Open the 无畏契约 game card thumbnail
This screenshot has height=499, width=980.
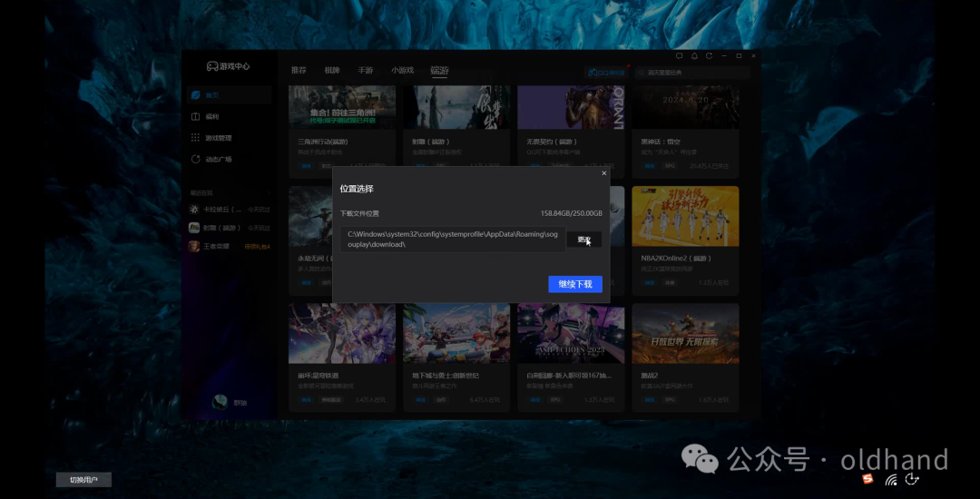(x=571, y=107)
